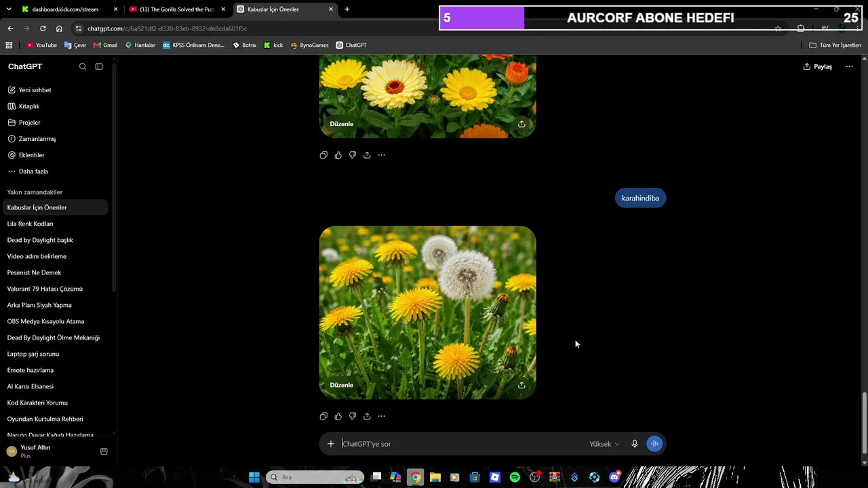Open more actions for the dandelion response
The height and width of the screenshot is (488, 868).
tap(382, 416)
